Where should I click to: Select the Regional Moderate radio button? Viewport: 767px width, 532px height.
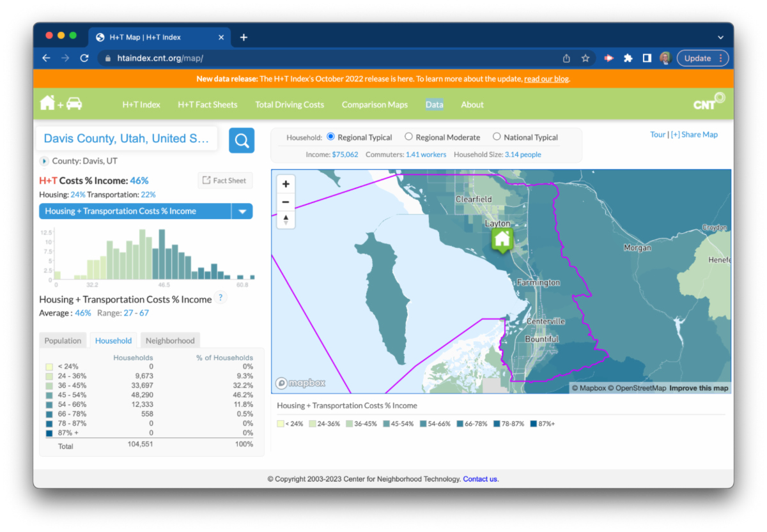408,137
